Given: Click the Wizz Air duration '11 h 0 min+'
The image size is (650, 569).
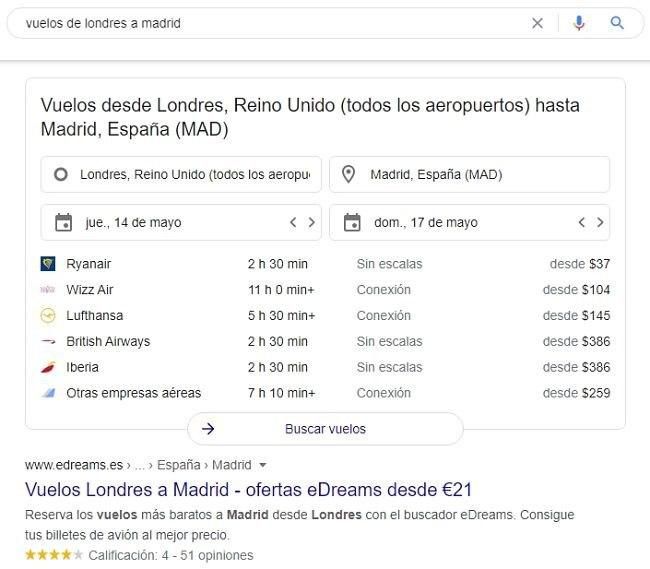Looking at the screenshot, I should [x=281, y=290].
